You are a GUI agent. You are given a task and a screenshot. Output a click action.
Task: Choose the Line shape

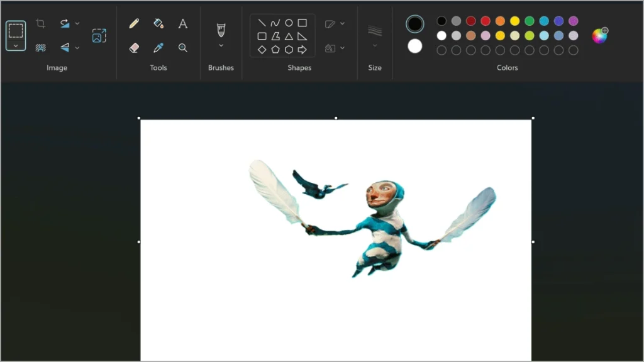262,23
